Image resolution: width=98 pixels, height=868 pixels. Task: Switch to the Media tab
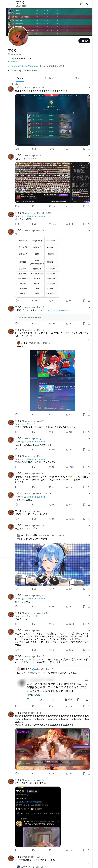[78, 78]
